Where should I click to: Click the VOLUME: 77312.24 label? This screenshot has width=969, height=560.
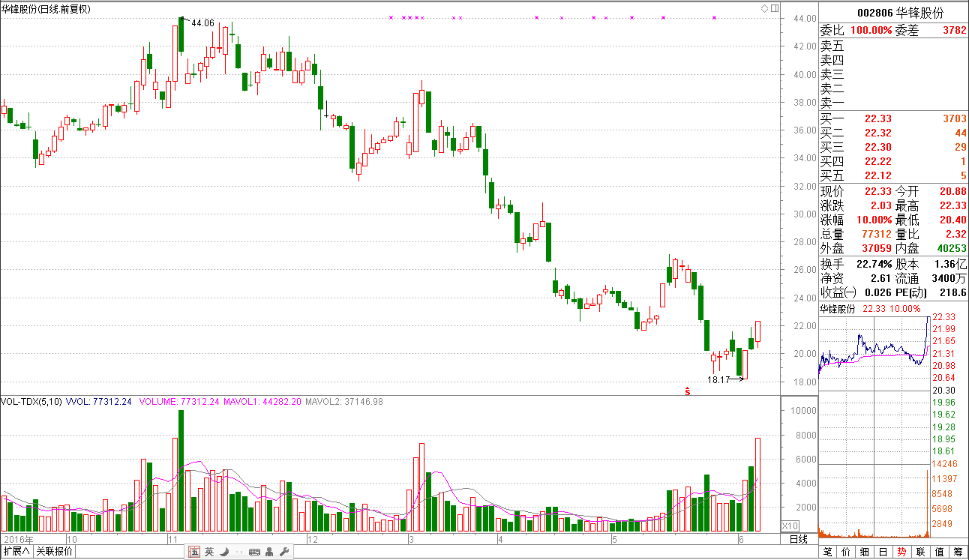pos(179,403)
